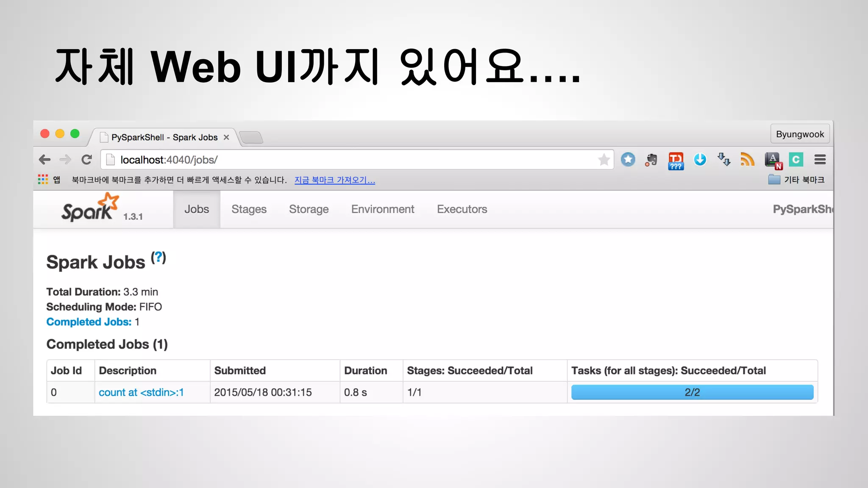868x488 pixels.
Task: Open the Chrome hamburger menu
Action: (x=820, y=160)
